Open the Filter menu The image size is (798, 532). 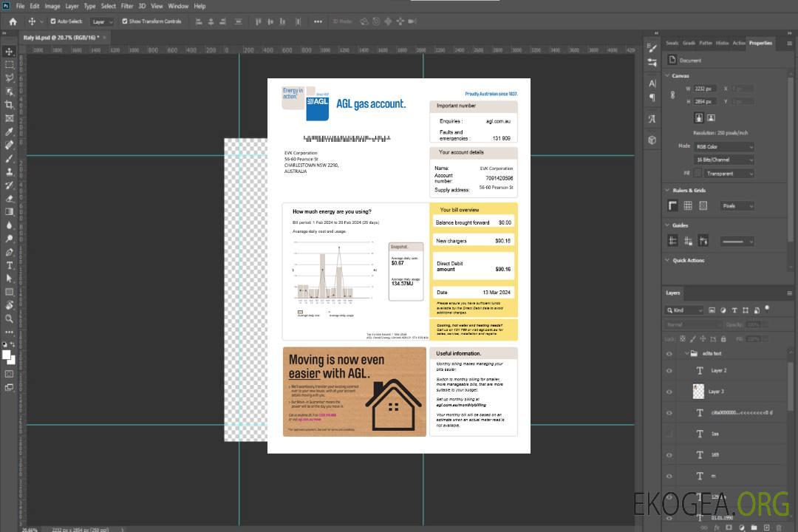pyautogui.click(x=127, y=6)
